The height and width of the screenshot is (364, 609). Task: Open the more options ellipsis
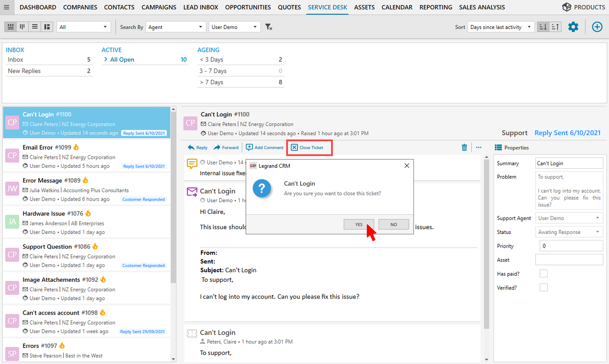[x=479, y=147]
